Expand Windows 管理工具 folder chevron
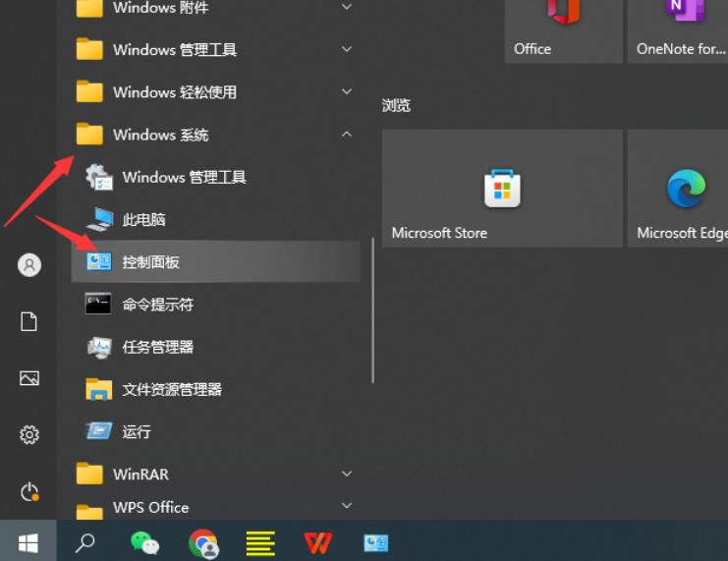This screenshot has width=728, height=561. (x=347, y=49)
